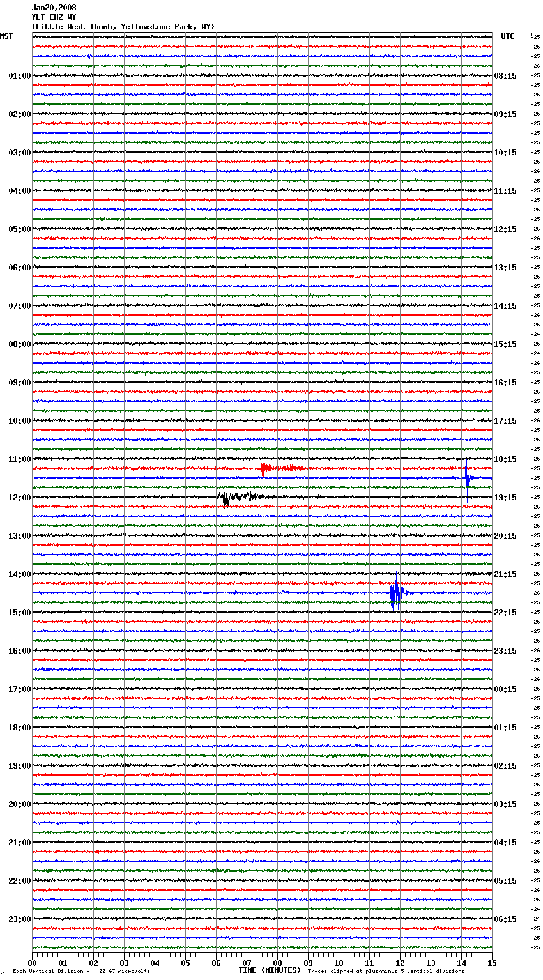The image size is (543, 980).
Task: Click the red seismic burst after 11:00 MST
Action: pos(281,469)
